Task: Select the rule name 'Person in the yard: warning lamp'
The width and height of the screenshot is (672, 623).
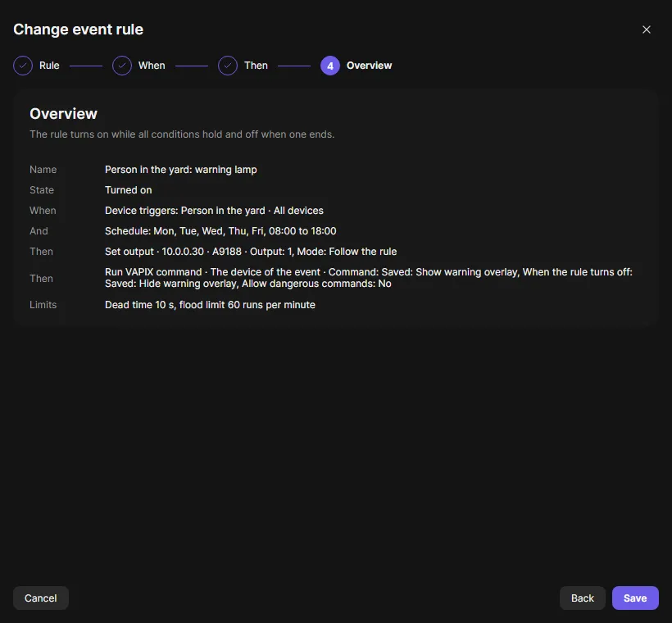Action: click(181, 170)
